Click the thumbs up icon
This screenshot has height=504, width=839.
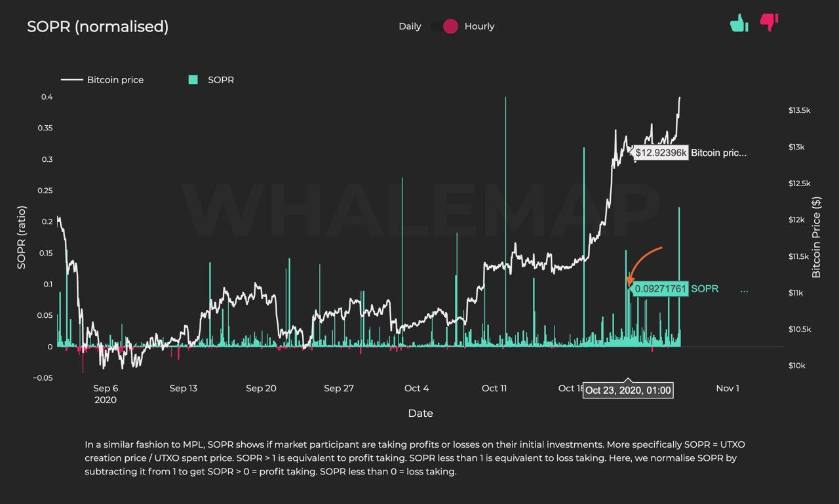coord(739,23)
